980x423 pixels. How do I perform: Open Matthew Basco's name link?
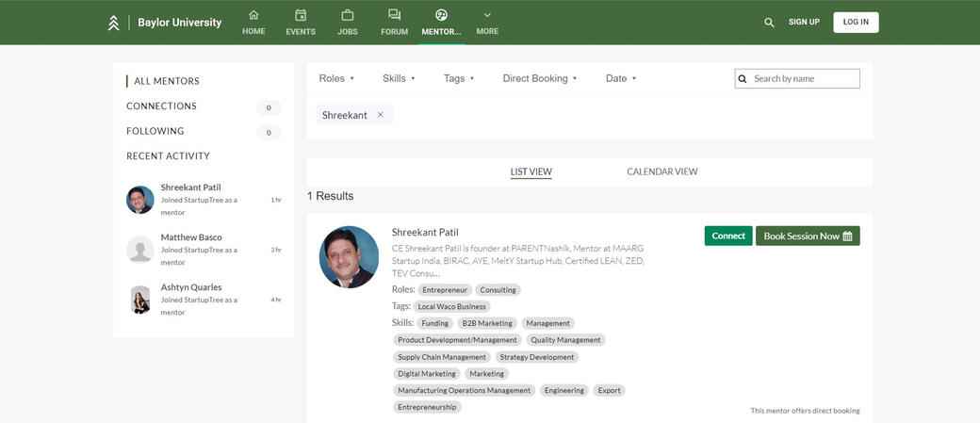coord(191,237)
